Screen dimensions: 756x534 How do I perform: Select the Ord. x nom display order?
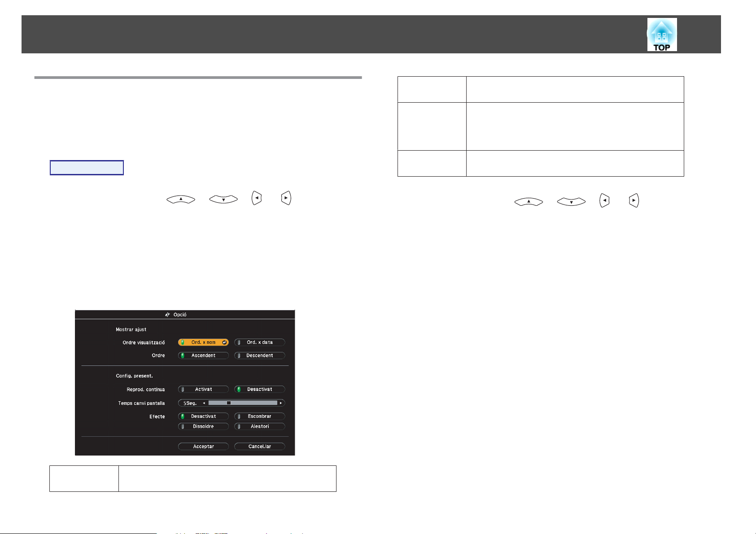(203, 342)
